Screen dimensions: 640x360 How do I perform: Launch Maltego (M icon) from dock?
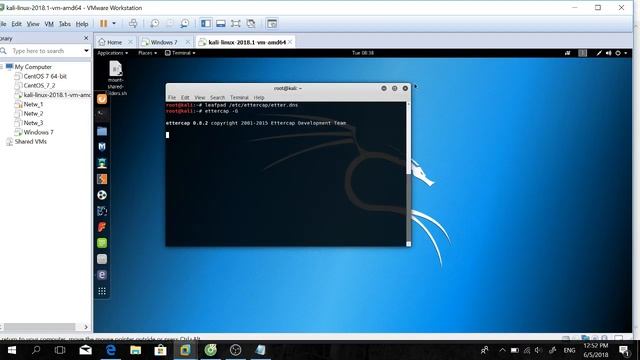click(x=102, y=147)
